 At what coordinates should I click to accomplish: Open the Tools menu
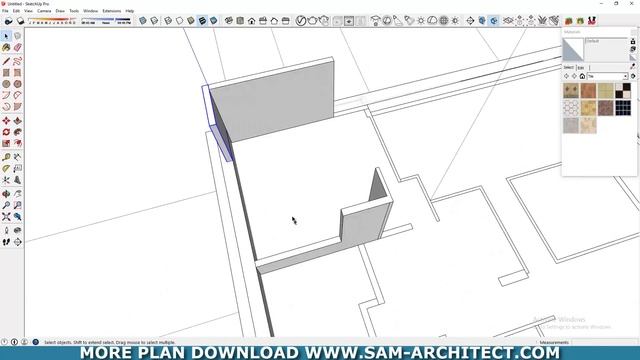click(74, 11)
